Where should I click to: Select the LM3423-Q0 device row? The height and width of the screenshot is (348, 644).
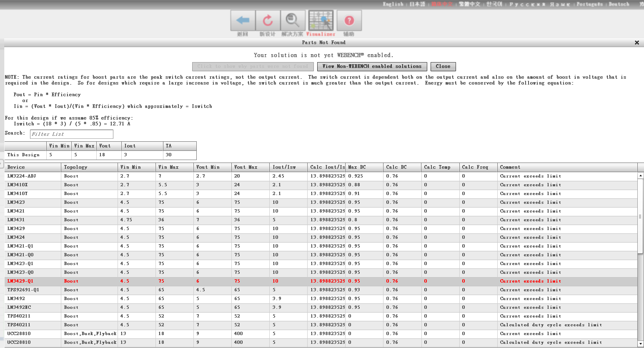click(x=321, y=273)
